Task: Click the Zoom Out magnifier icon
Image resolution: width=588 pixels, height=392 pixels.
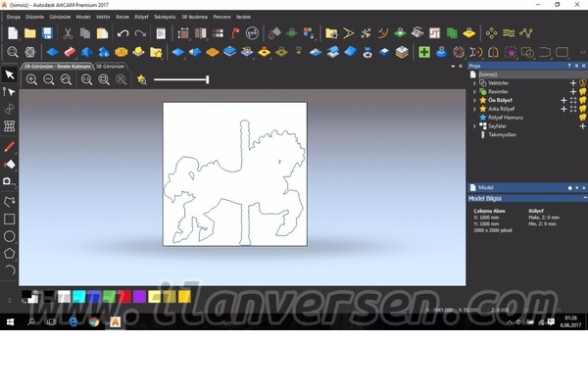Action: (49, 79)
